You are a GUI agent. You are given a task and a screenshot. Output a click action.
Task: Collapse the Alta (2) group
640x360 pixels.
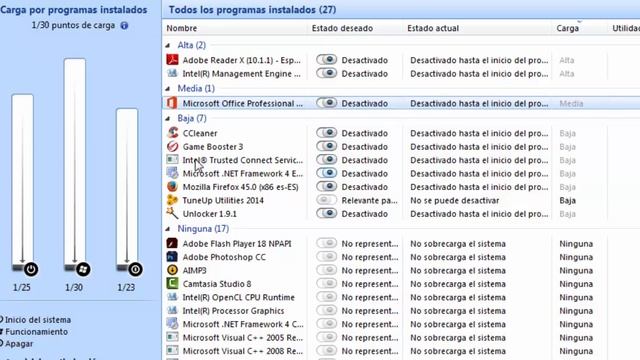pyautogui.click(x=168, y=45)
